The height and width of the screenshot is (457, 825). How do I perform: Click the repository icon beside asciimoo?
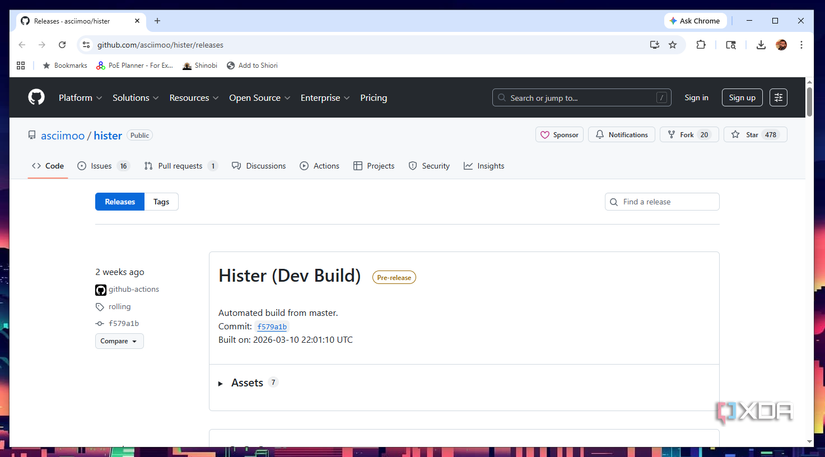(32, 135)
